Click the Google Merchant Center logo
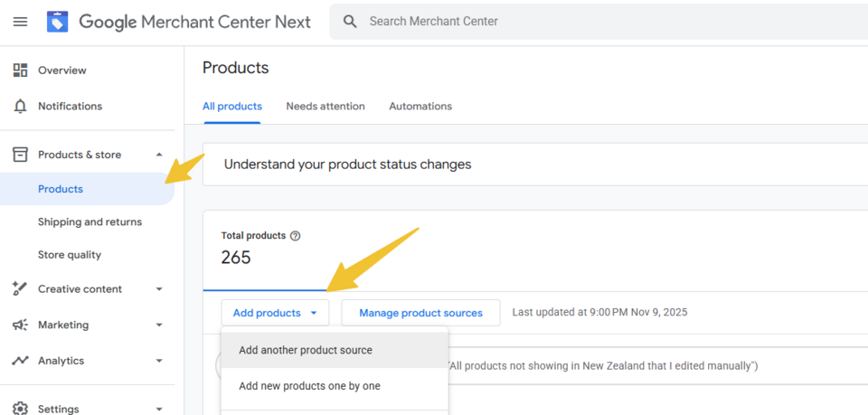 point(58,22)
